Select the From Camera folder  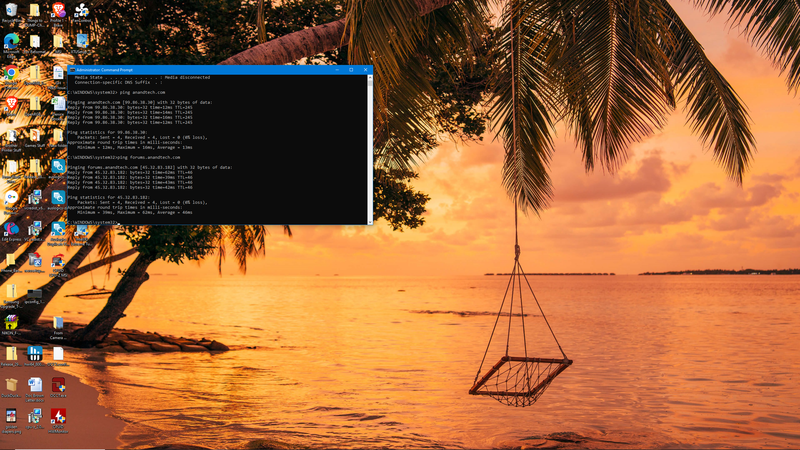pos(58,323)
